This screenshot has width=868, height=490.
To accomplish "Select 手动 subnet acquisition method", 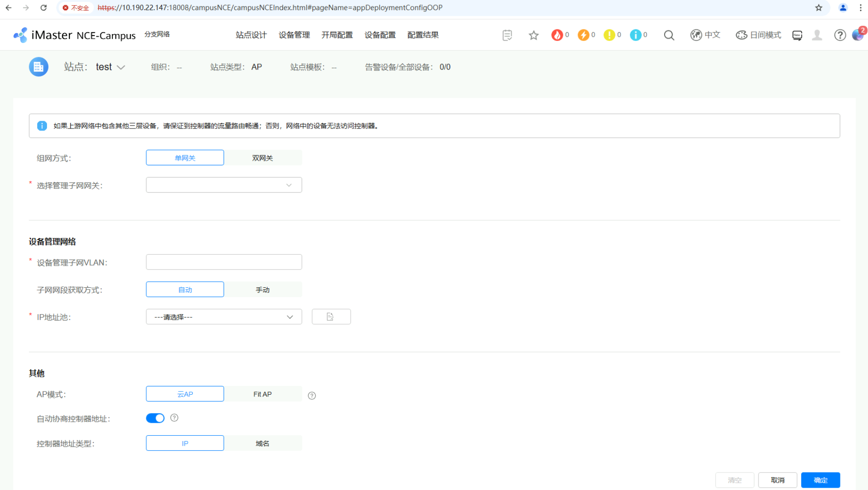I will [262, 290].
